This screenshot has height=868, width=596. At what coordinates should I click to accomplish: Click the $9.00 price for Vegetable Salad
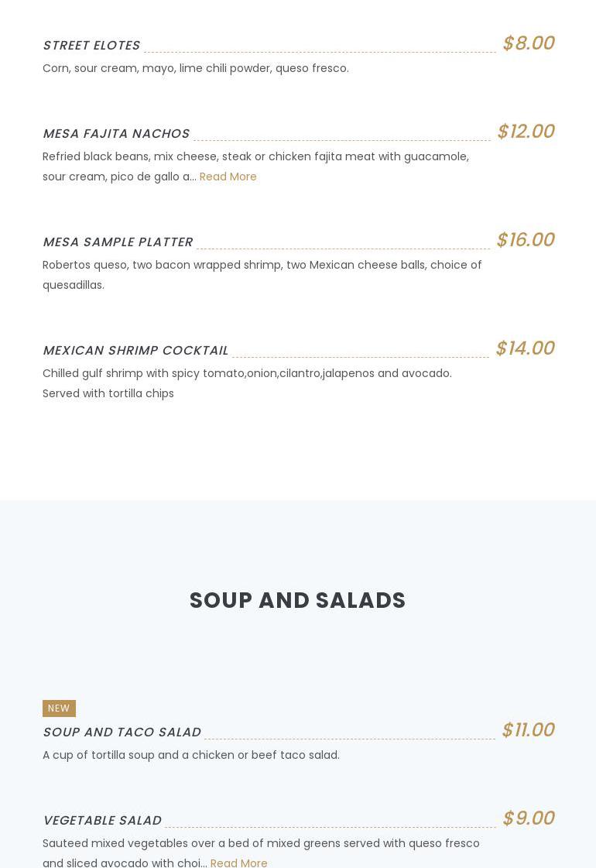pyautogui.click(x=528, y=818)
